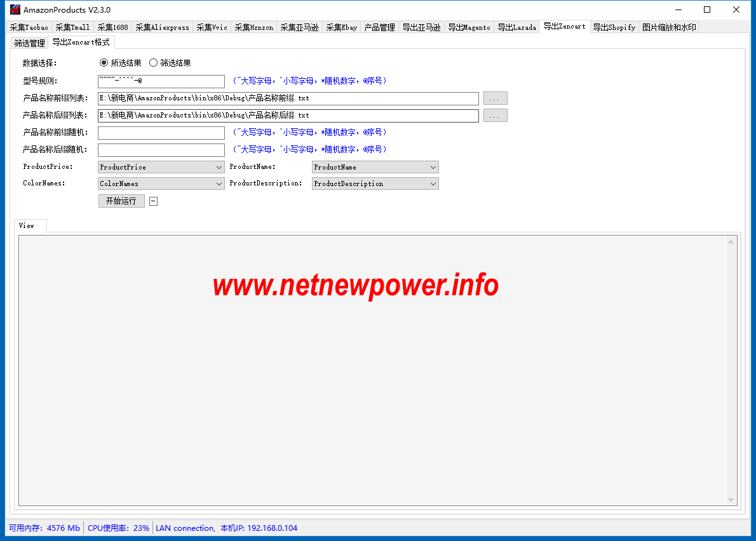Switch to the 采集Tmall tab

click(72, 27)
